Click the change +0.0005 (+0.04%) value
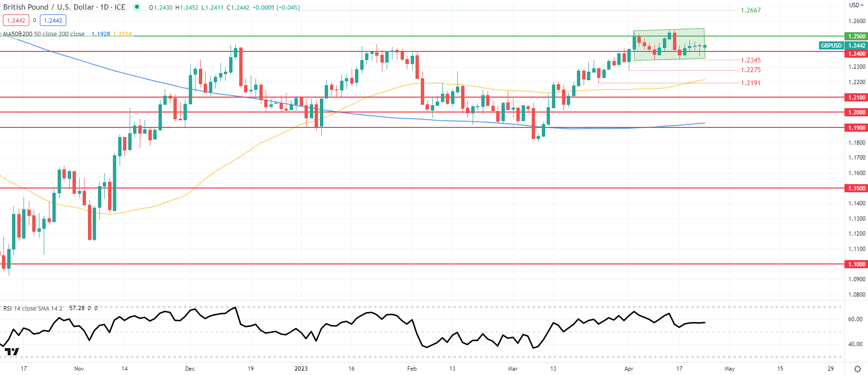868x375 pixels. pyautogui.click(x=276, y=8)
